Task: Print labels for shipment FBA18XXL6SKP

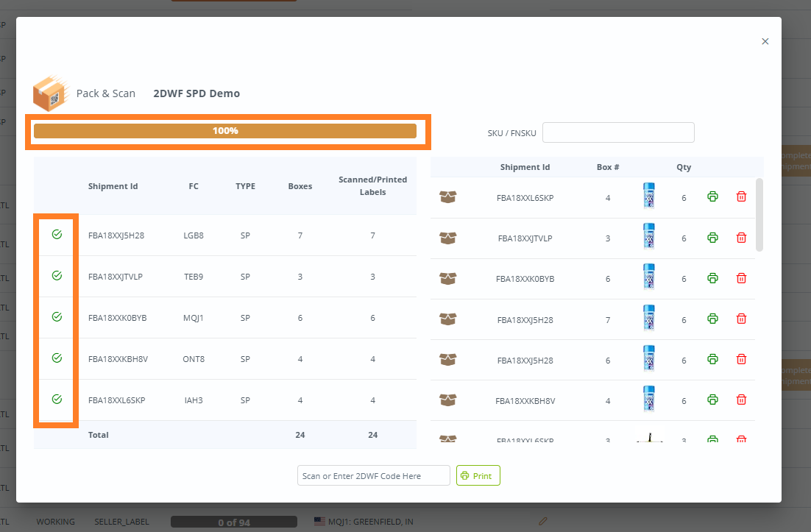Action: [712, 196]
